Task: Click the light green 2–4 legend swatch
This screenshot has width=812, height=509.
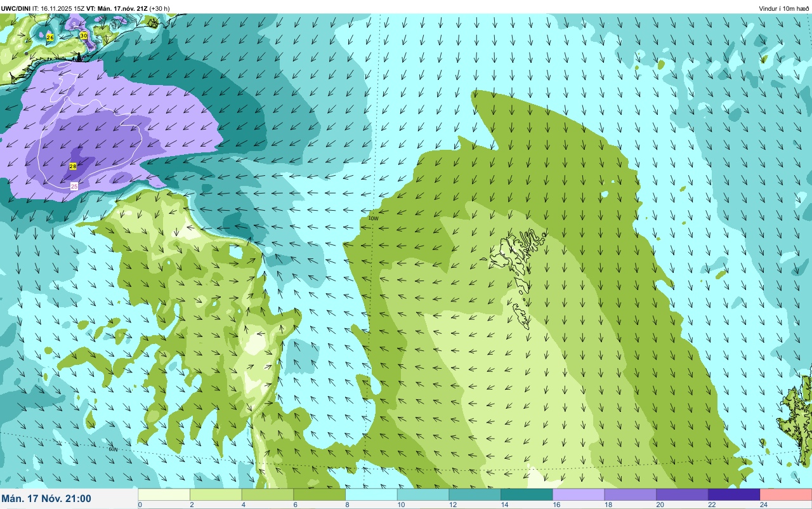Action: 216,494
